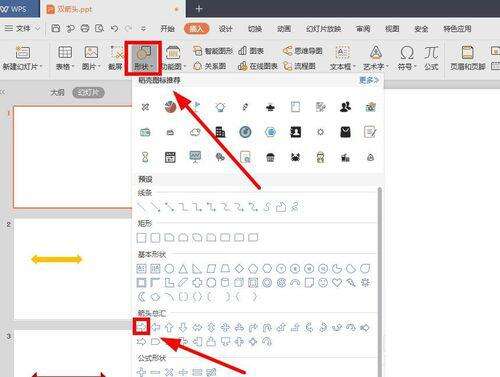Screen dimensions: 500x377
Task: Click the 表格 table icon
Action: 65,58
